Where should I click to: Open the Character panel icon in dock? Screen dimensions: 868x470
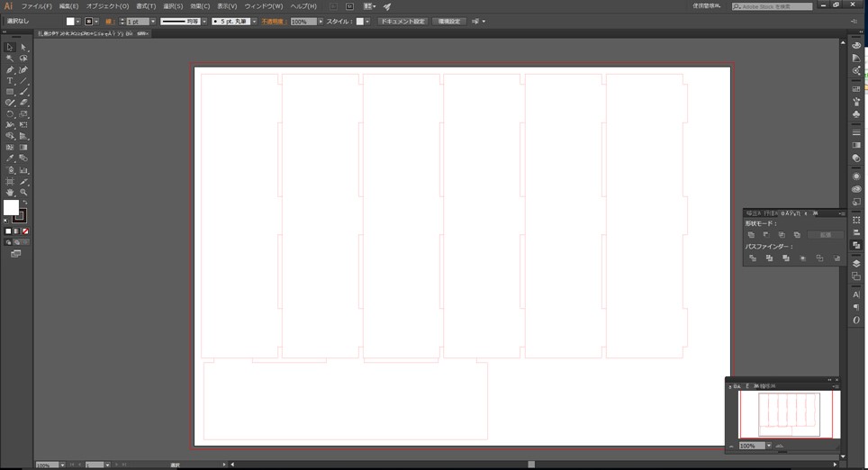tap(856, 294)
